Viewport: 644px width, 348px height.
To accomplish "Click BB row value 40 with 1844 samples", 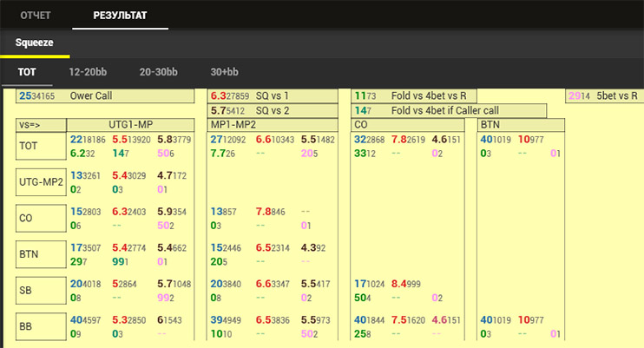I will 369,320.
